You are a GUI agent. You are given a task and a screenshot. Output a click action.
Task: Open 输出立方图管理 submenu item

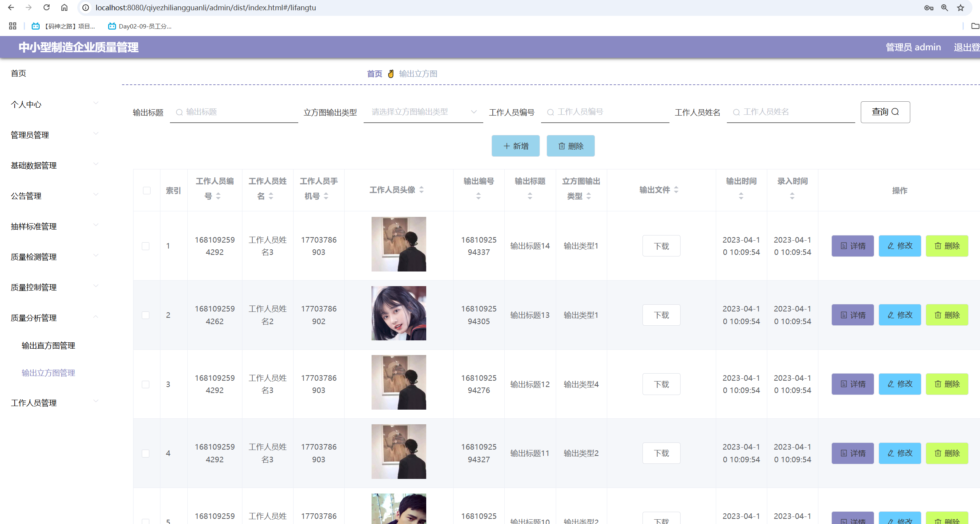[48, 373]
